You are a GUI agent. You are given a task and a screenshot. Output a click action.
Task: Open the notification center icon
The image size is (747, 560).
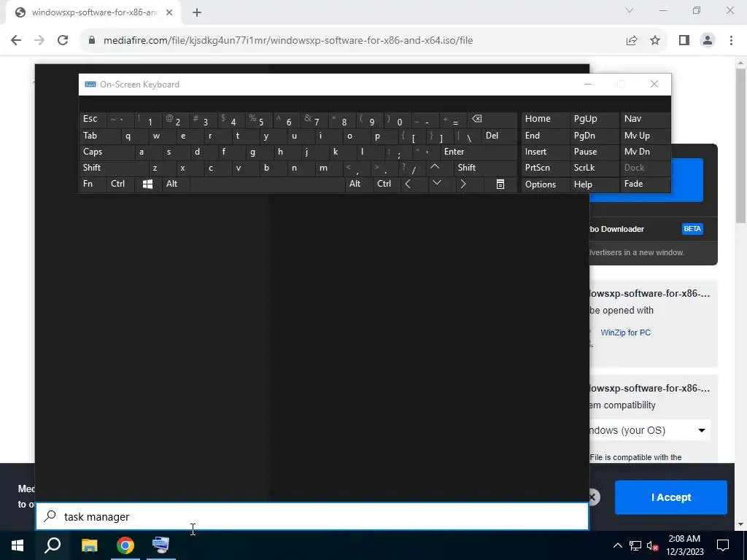click(x=723, y=545)
